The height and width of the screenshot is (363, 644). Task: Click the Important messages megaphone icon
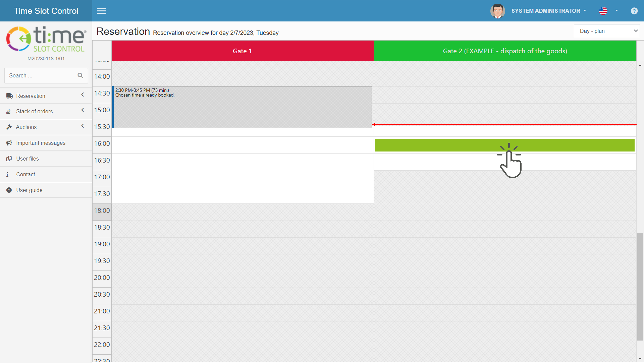[x=9, y=143]
